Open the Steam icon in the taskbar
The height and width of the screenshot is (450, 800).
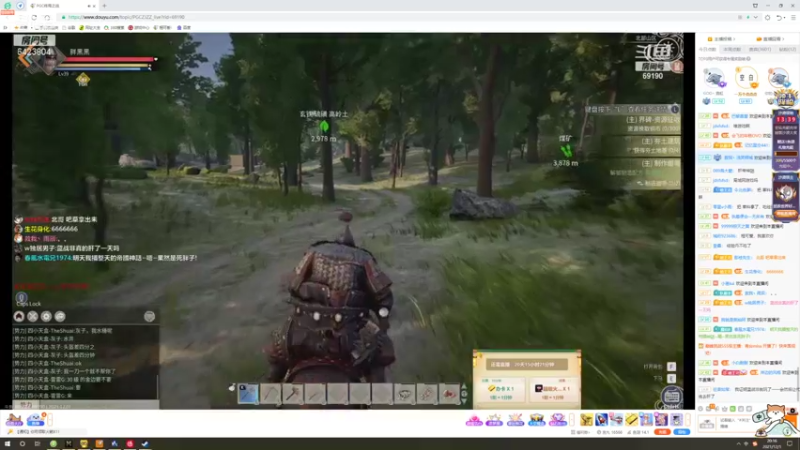(145, 444)
